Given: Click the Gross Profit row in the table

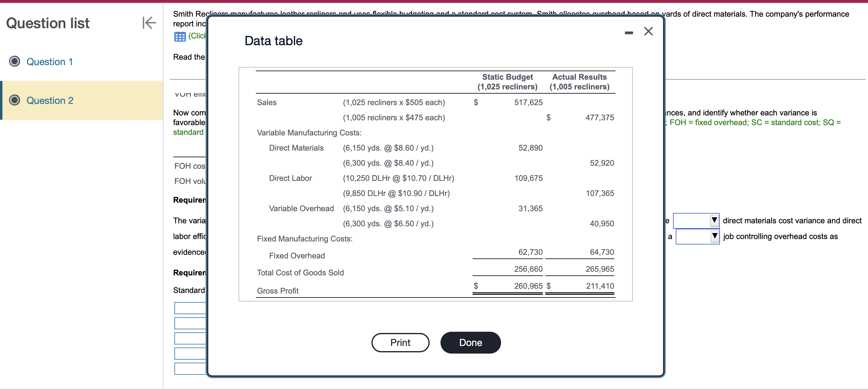Looking at the screenshot, I should (278, 291).
